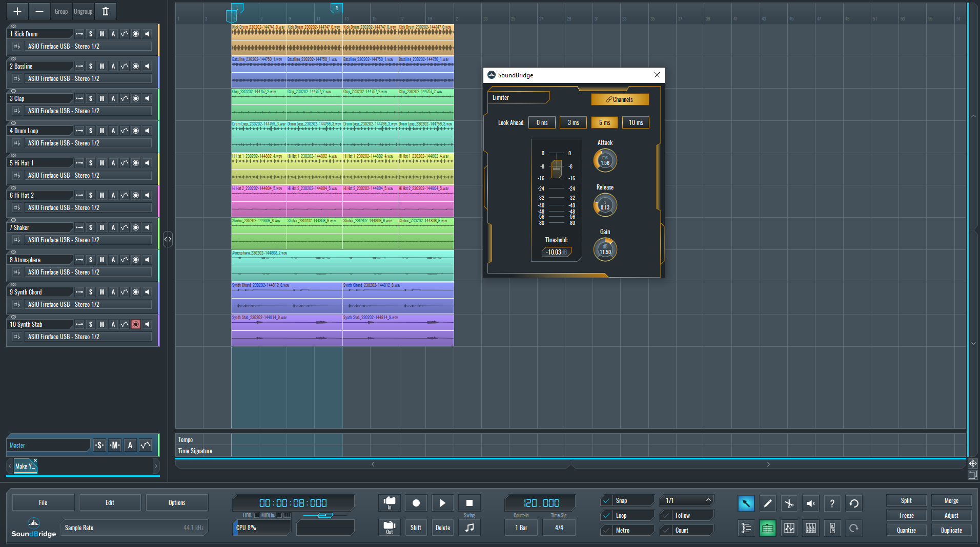Solo the Kick Drum track
Viewport: 980px width, 547px height.
pyautogui.click(x=91, y=34)
